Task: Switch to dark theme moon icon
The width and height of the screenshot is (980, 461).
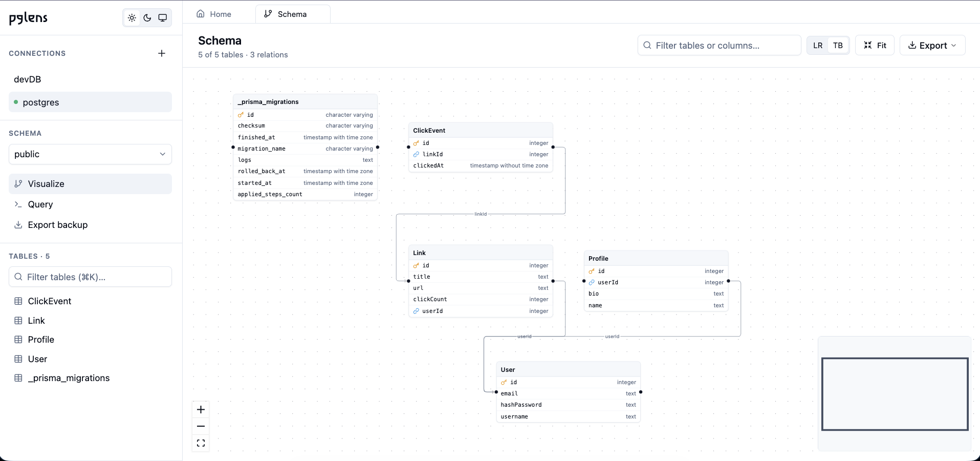Action: coord(147,18)
